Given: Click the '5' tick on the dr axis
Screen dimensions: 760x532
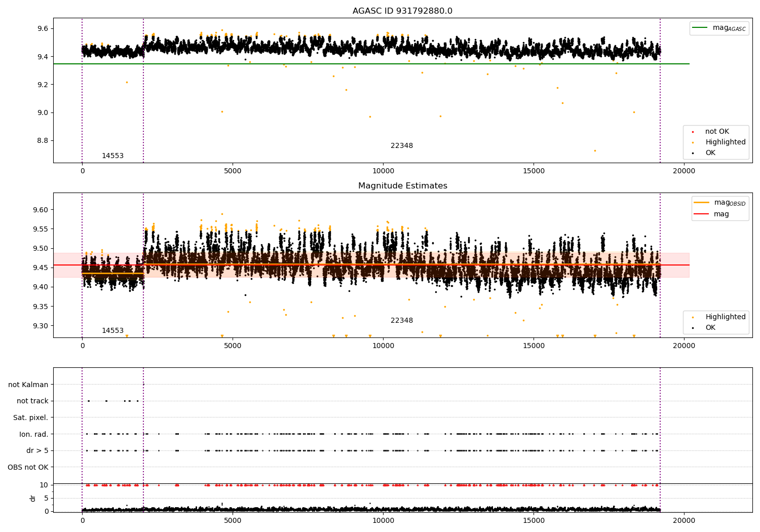Looking at the screenshot, I should (46, 498).
